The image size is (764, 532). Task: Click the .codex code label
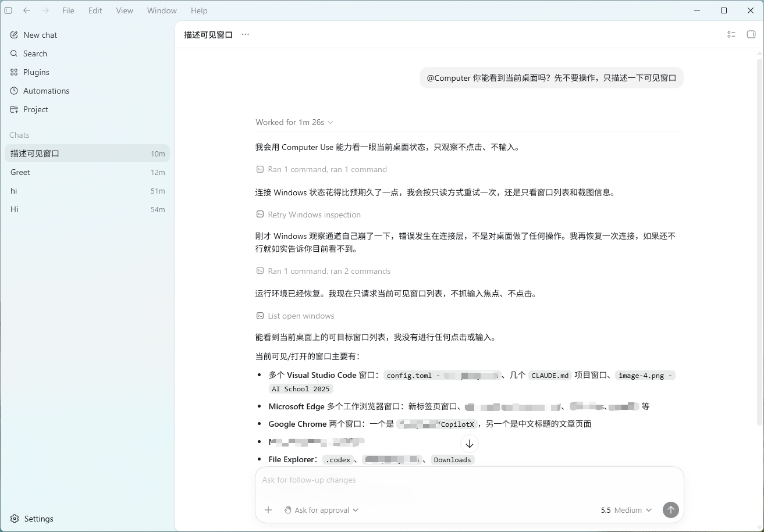338,460
